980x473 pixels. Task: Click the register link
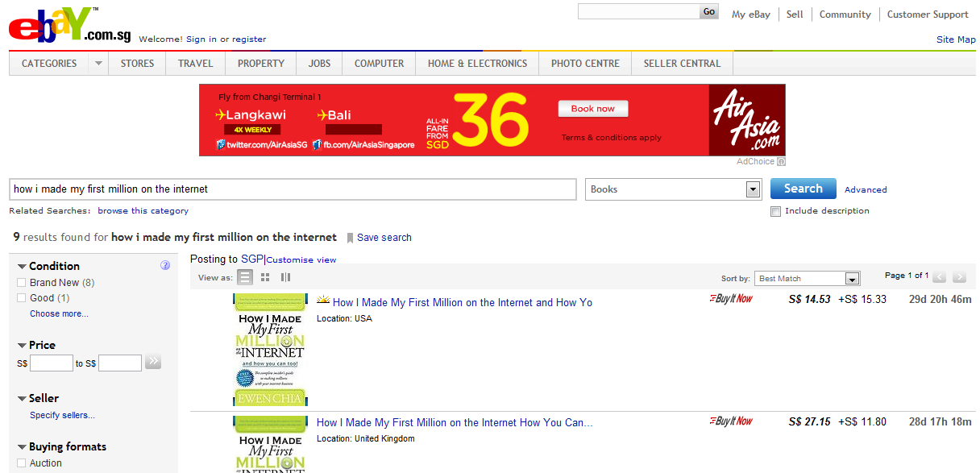point(249,39)
